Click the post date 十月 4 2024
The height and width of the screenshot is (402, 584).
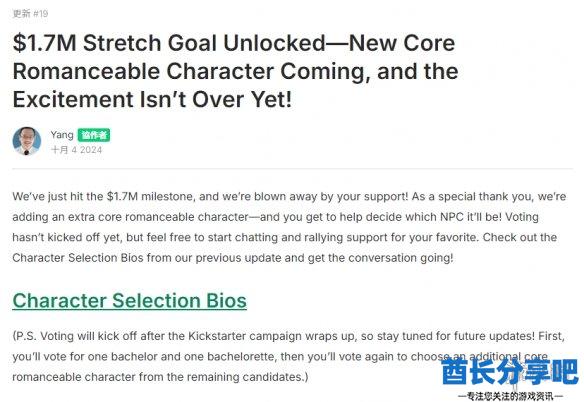coord(76,150)
